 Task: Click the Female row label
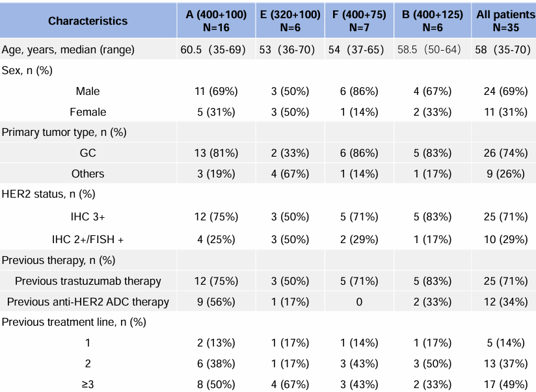point(88,112)
